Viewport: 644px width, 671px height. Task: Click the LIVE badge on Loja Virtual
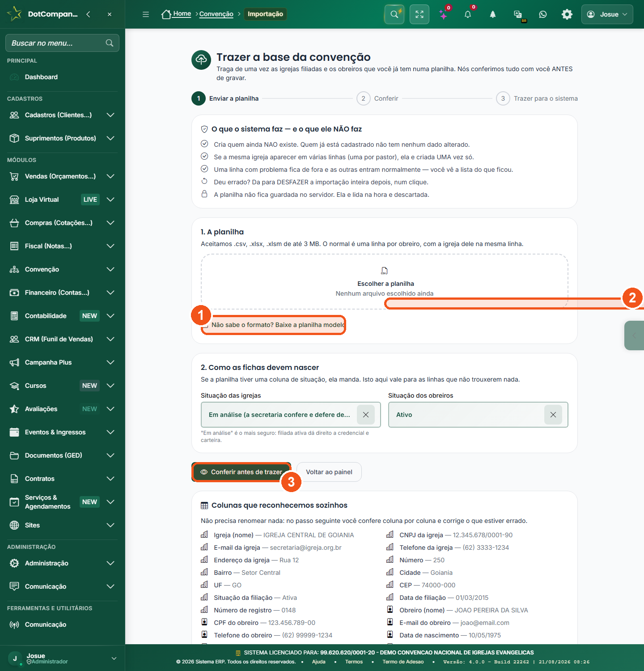pyautogui.click(x=90, y=200)
